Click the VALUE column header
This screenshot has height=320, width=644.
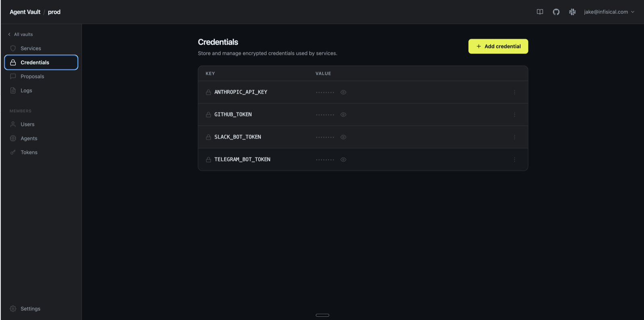323,73
